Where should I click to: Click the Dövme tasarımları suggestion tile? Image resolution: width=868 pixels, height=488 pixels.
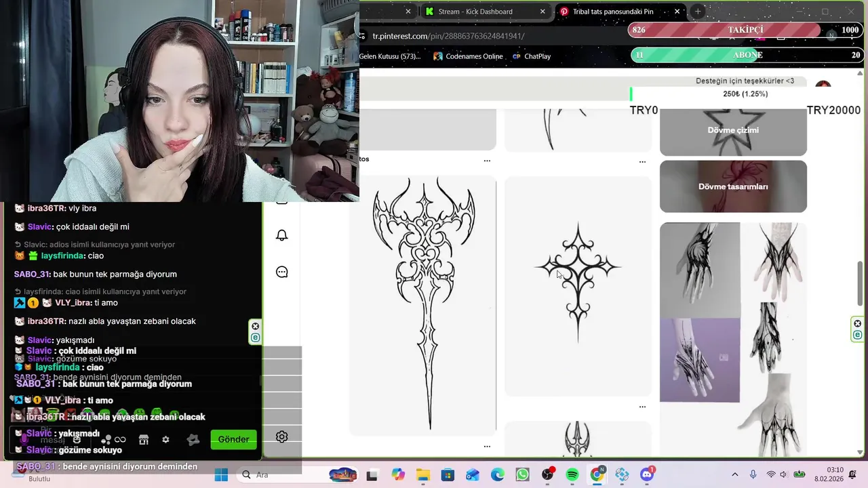pos(733,186)
